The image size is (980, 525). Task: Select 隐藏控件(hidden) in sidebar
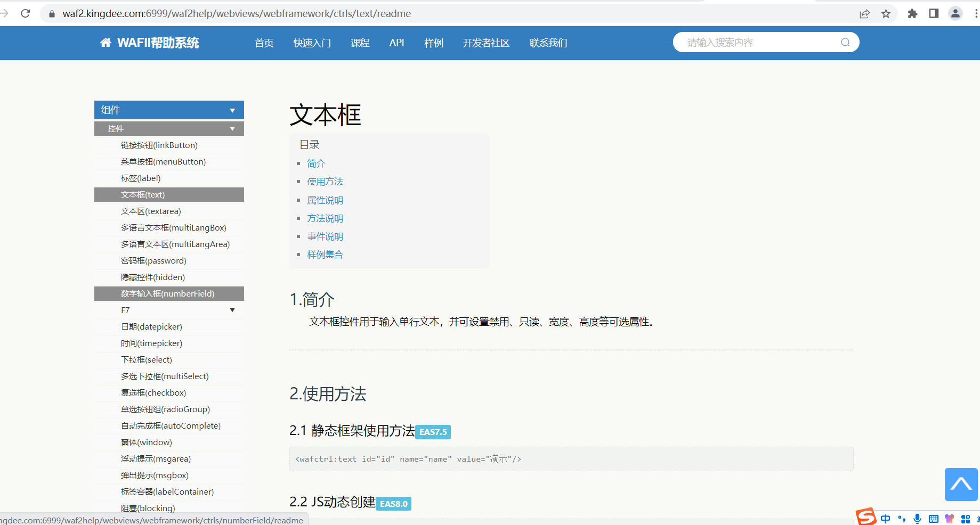(169, 277)
